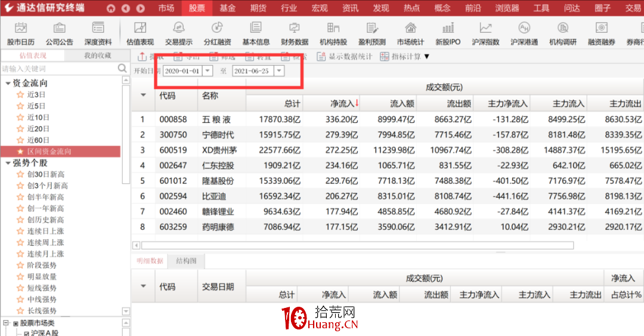The height and width of the screenshot is (336, 644).
Task: Open 公司公告 announcements
Action: point(59,34)
